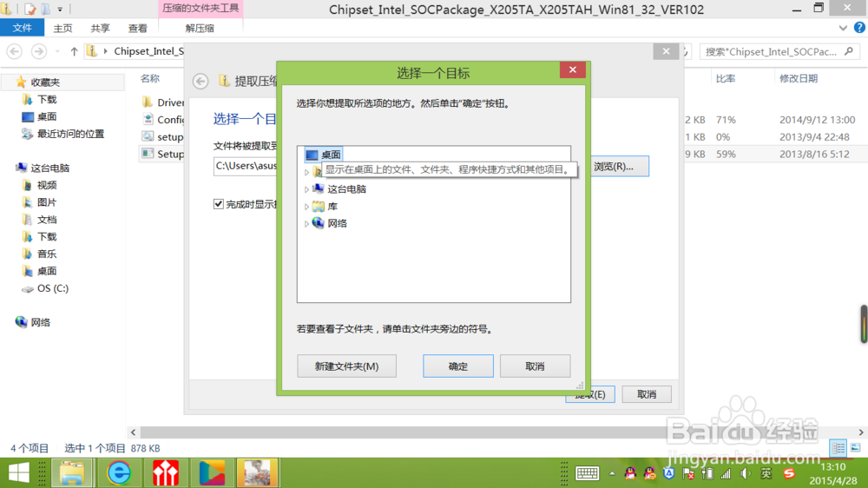Switch to the 共享 ribbon tab
Image resolution: width=868 pixels, height=488 pixels.
coord(100,29)
